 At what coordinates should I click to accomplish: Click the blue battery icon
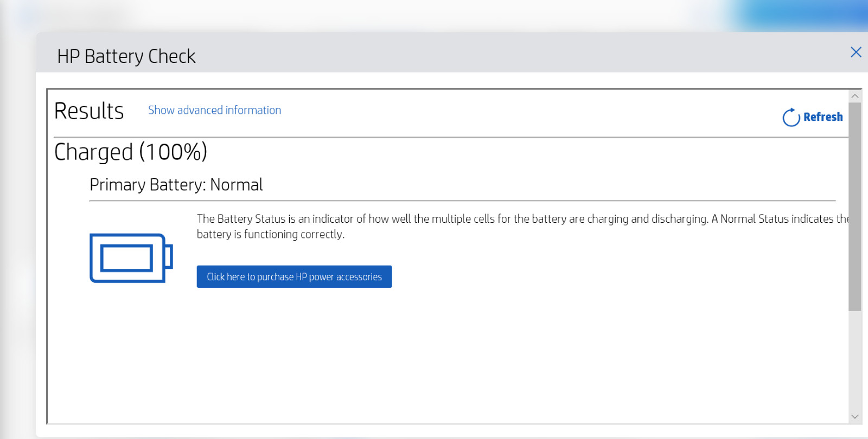coord(131,258)
